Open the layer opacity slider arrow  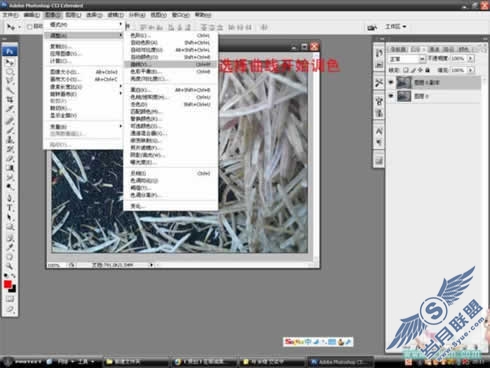click(470, 59)
